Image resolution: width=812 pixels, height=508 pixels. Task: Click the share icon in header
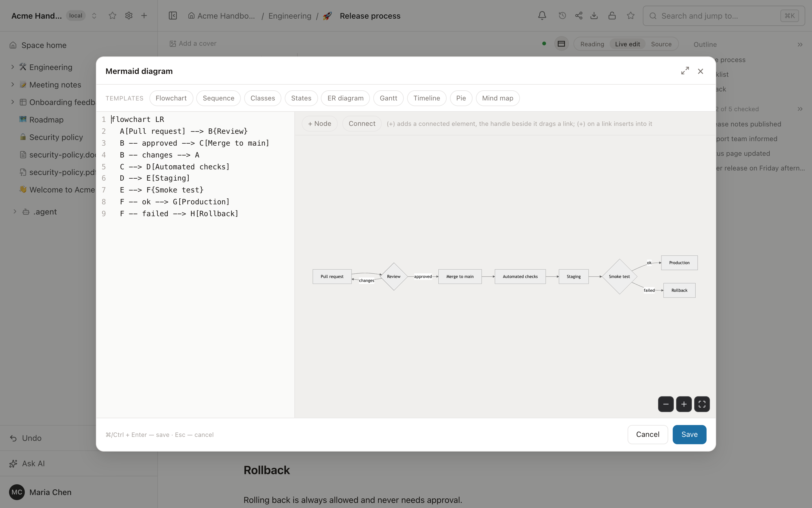[579, 16]
